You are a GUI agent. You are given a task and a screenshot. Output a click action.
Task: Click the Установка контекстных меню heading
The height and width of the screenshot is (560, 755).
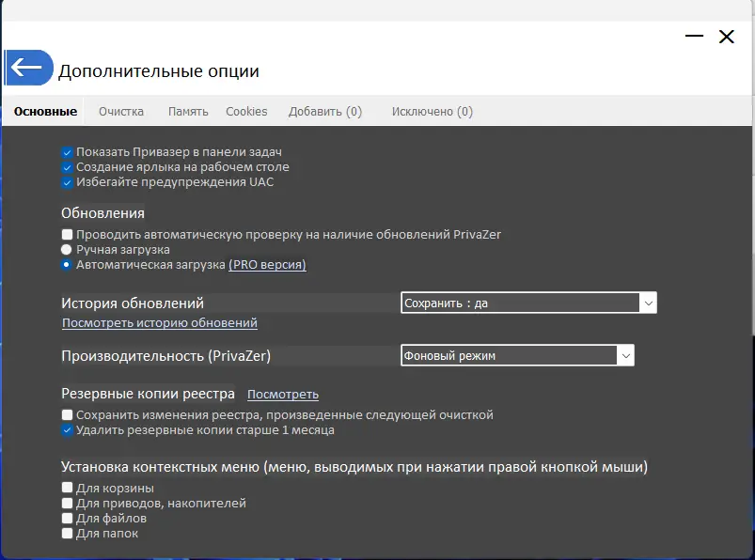354,467
